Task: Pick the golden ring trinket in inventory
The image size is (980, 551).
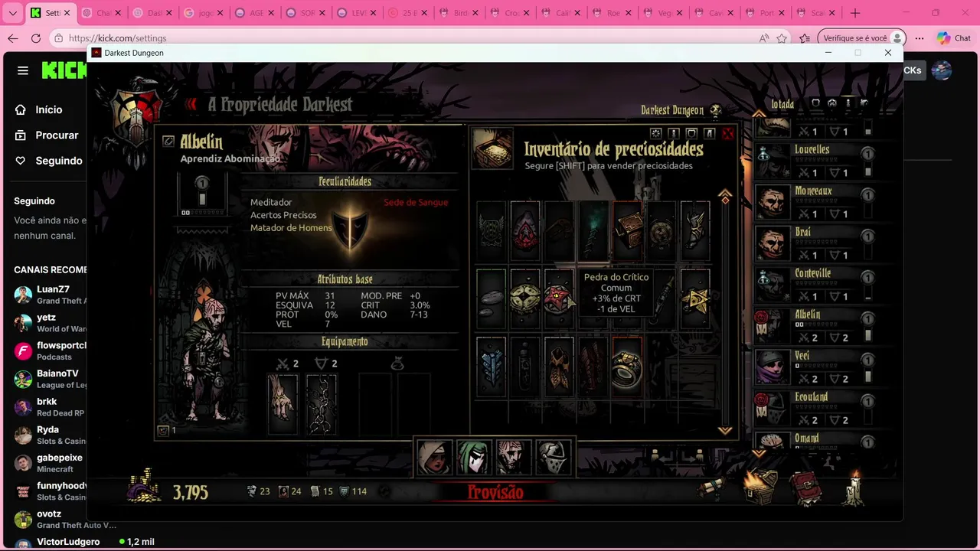Action: [x=626, y=367]
